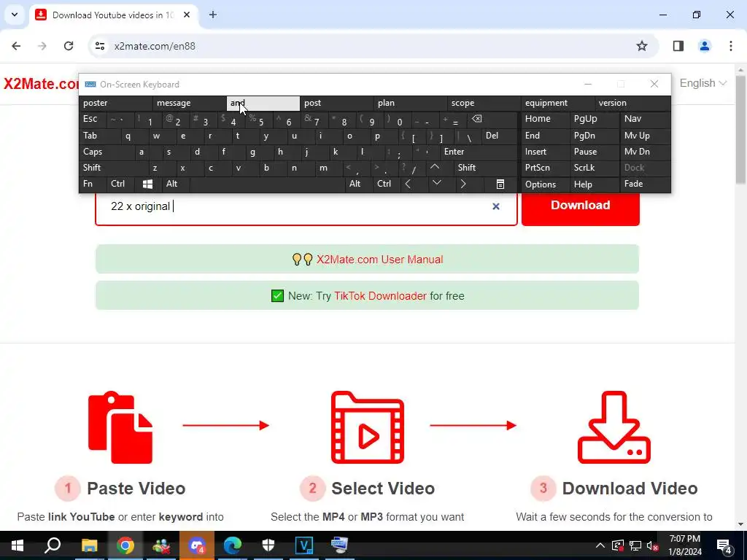
Task: Close the Download Youtube videos tab
Action: [187, 15]
